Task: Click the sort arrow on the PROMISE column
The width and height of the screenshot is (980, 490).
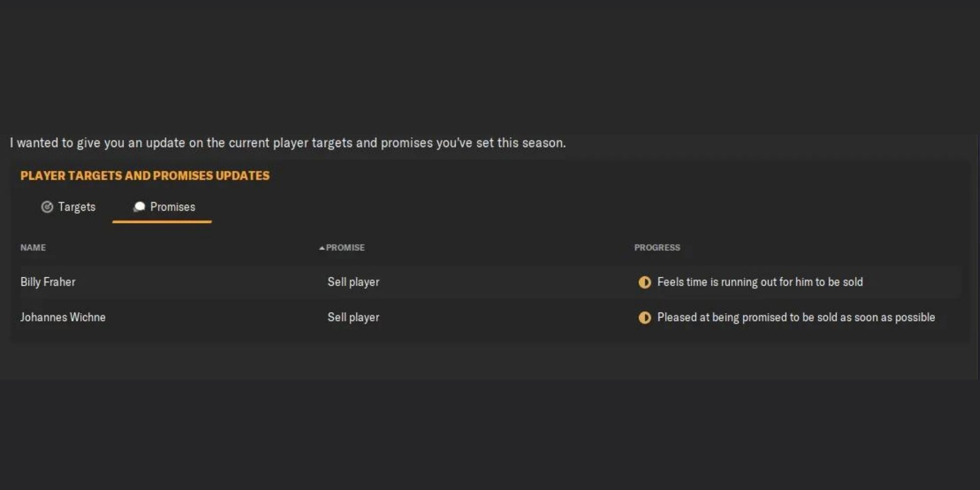Action: point(321,247)
